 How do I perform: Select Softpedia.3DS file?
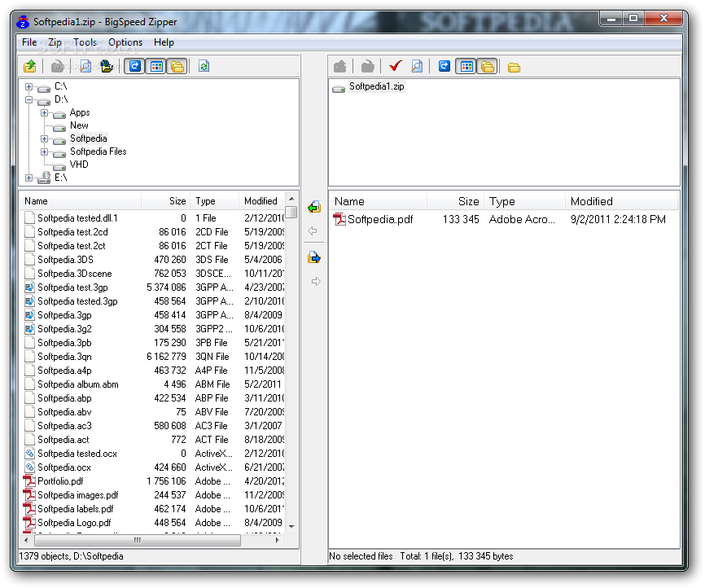[65, 260]
